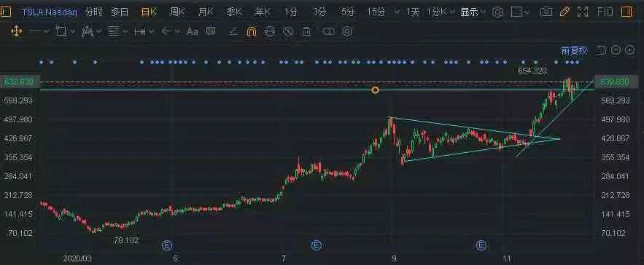This screenshot has width=644, height=265.
Task: Click the left price label 639.830
Action: point(18,82)
